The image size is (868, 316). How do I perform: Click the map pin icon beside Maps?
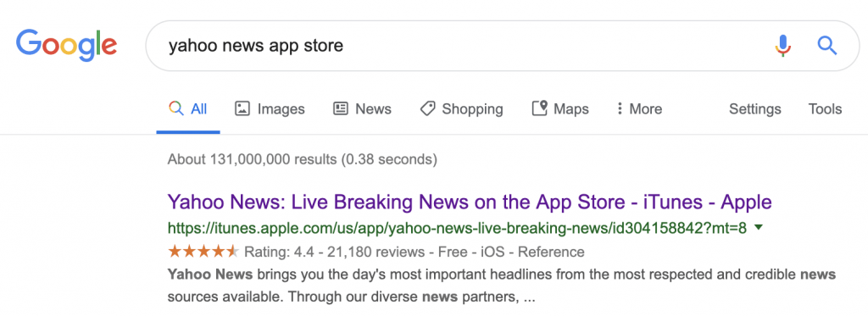(x=540, y=108)
